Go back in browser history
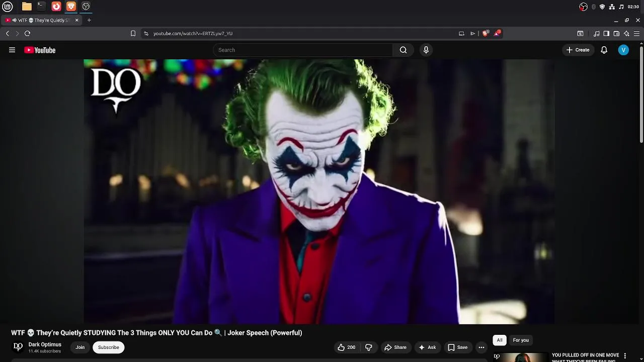 (x=8, y=33)
